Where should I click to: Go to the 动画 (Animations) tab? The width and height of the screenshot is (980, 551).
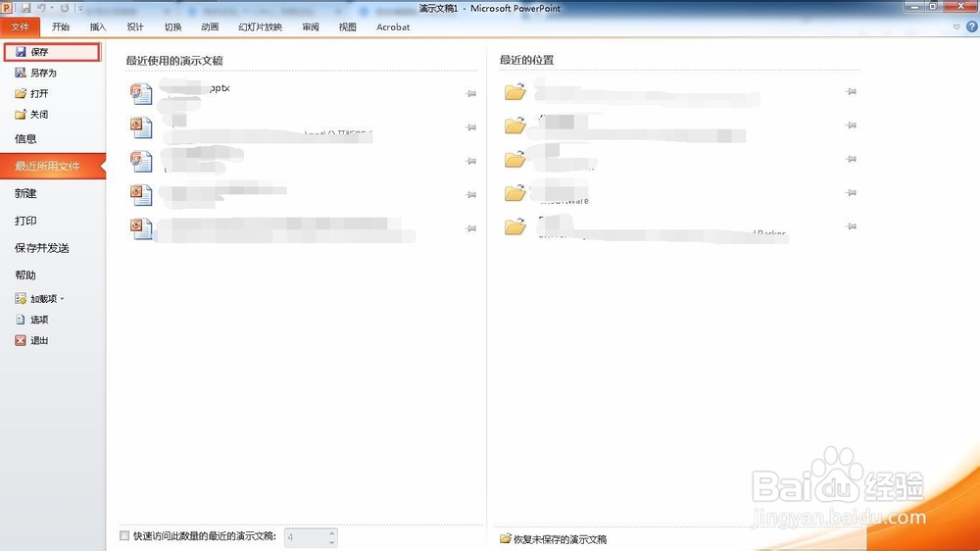pyautogui.click(x=210, y=26)
